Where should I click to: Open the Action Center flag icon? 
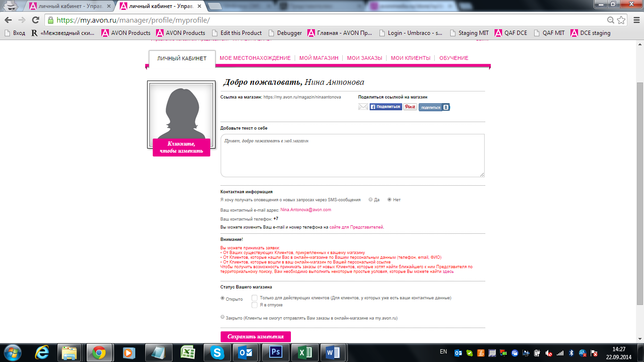[594, 353]
